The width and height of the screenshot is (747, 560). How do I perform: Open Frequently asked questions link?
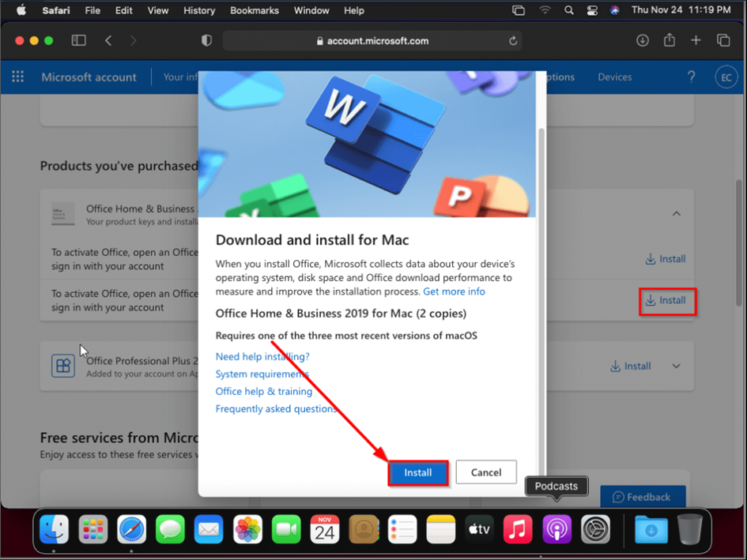(277, 408)
